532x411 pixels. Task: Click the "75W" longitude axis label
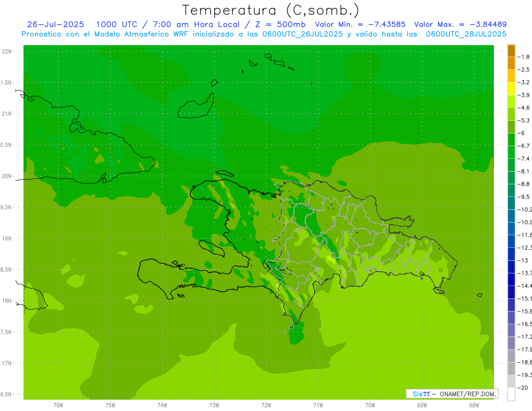(110, 405)
